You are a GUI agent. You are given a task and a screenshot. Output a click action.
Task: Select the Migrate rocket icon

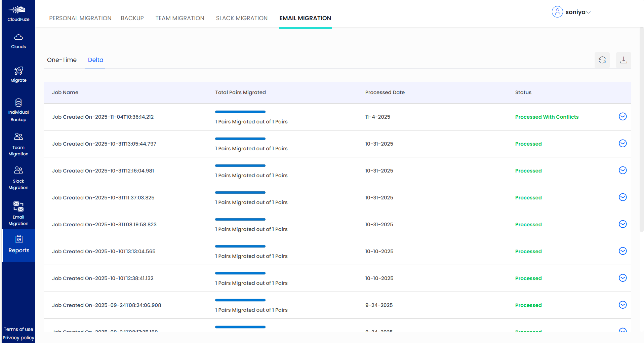pyautogui.click(x=18, y=75)
